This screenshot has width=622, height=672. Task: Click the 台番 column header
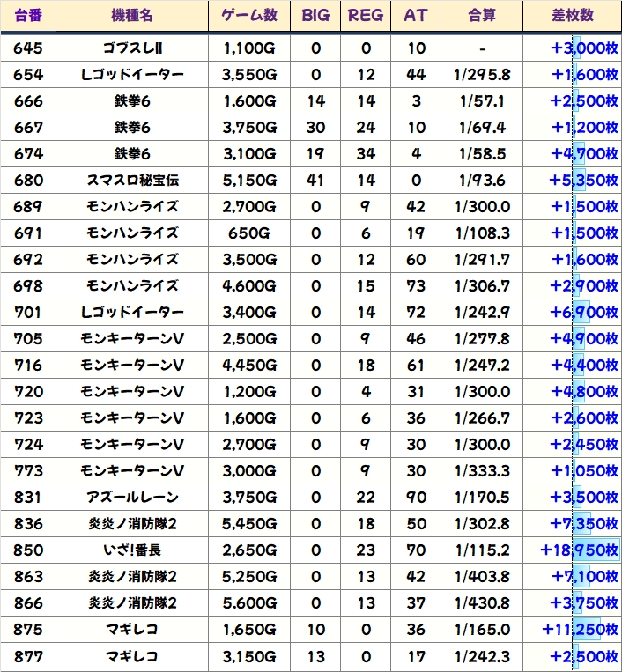(x=27, y=16)
